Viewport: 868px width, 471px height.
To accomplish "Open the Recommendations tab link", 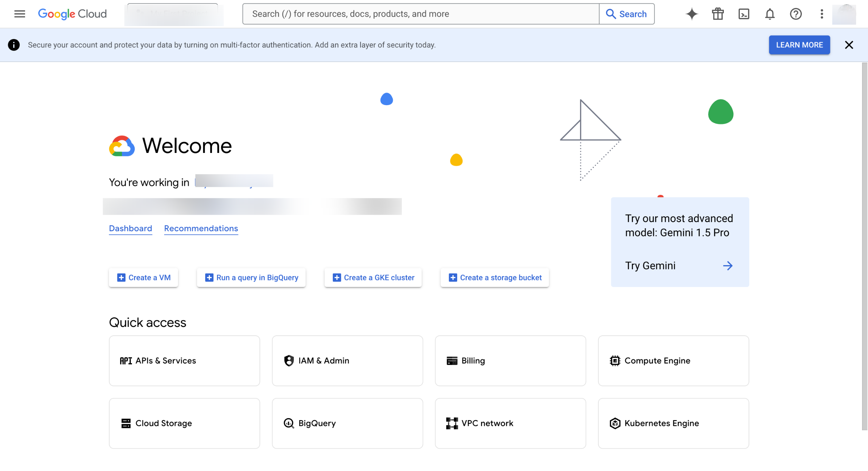I will pyautogui.click(x=201, y=229).
